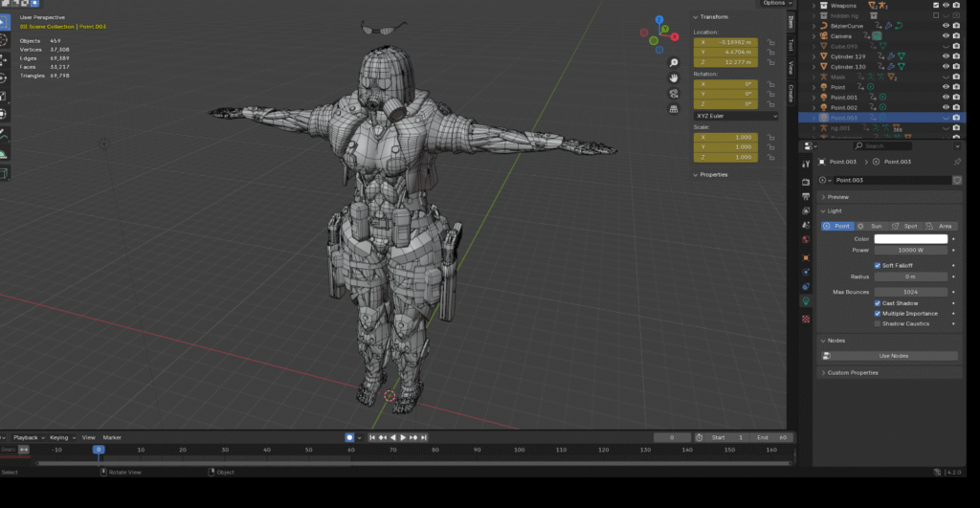980x508 pixels.
Task: Open the Playback menu in timeline
Action: [x=27, y=437]
